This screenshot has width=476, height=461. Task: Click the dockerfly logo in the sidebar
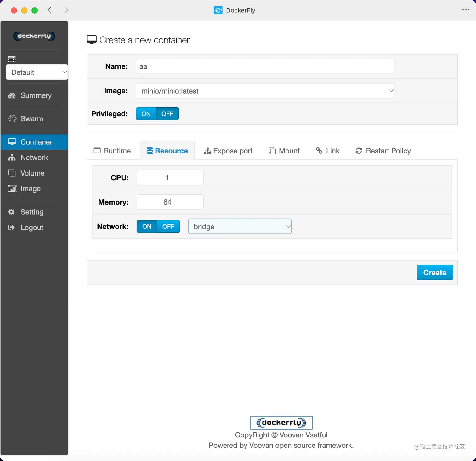[x=34, y=36]
